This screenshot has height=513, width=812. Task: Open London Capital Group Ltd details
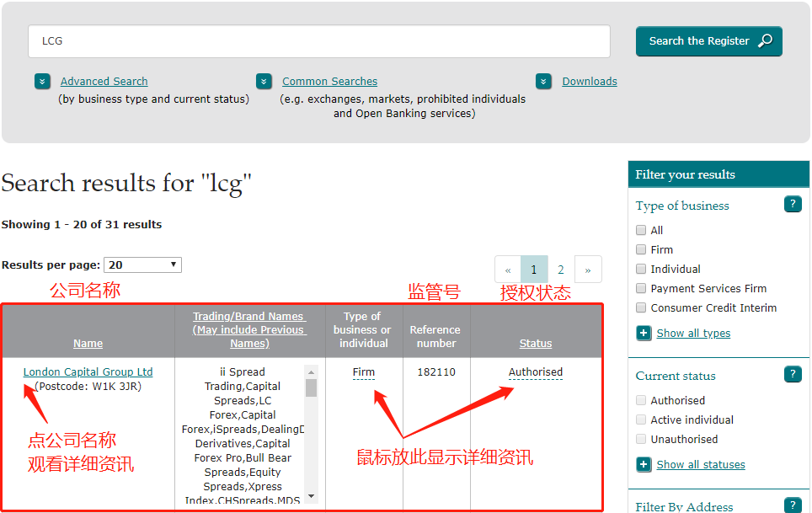coord(88,371)
